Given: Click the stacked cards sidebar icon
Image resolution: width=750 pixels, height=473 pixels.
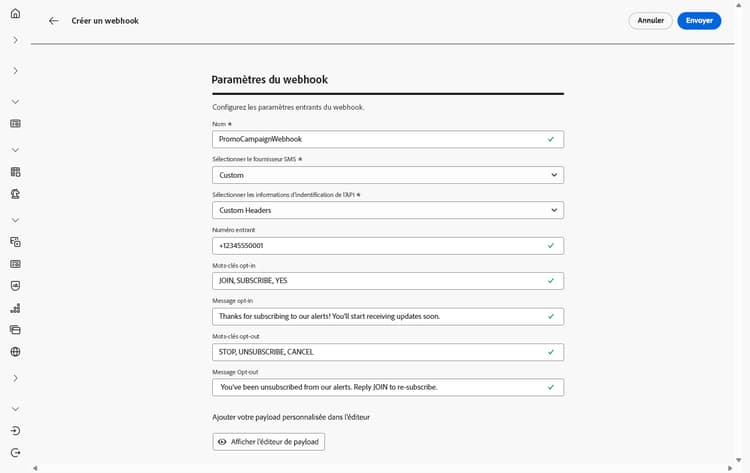Looking at the screenshot, I should click(x=15, y=330).
